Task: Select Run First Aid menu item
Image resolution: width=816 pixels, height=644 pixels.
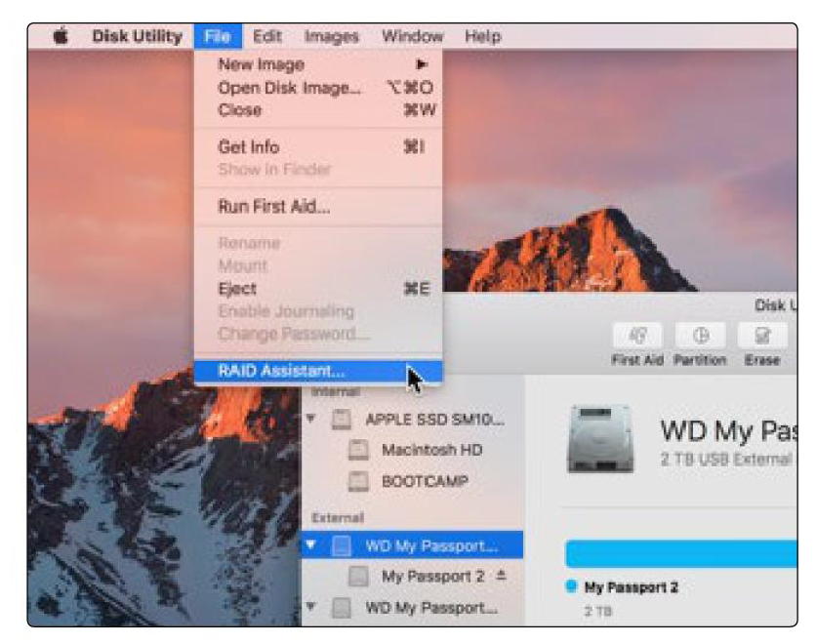Action: (x=318, y=207)
